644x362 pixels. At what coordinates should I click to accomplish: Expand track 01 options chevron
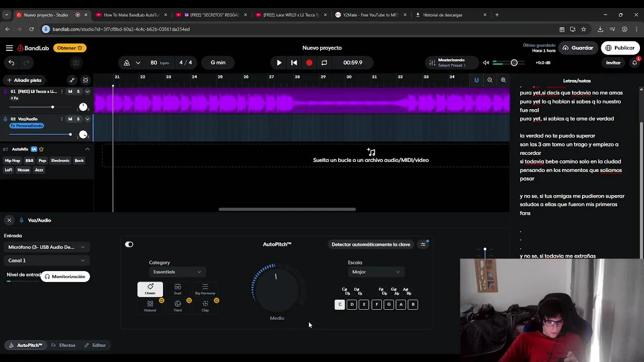[x=87, y=92]
